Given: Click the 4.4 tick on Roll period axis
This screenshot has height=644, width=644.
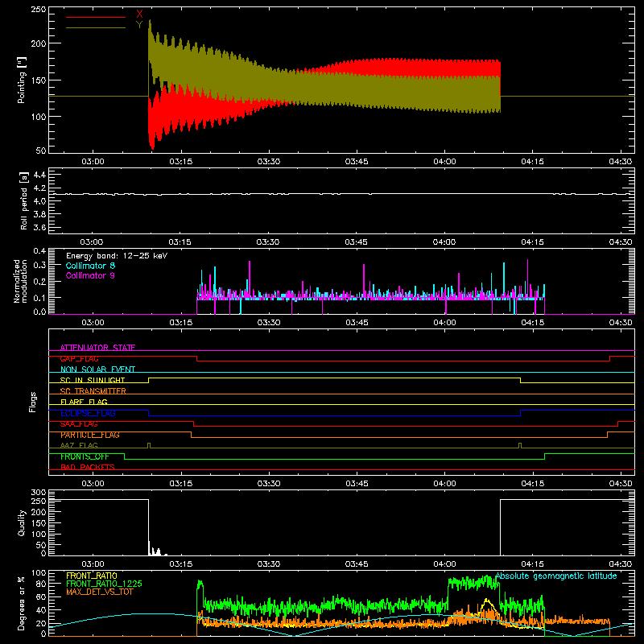Looking at the screenshot, I should [x=39, y=175].
